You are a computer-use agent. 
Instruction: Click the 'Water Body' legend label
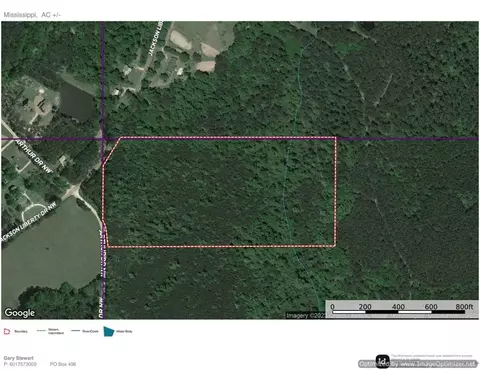124,331
